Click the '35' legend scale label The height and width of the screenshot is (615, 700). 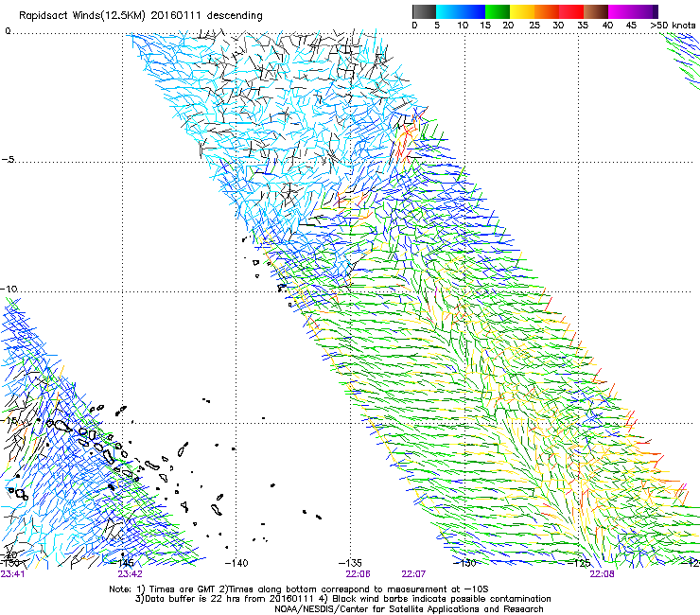click(x=583, y=26)
